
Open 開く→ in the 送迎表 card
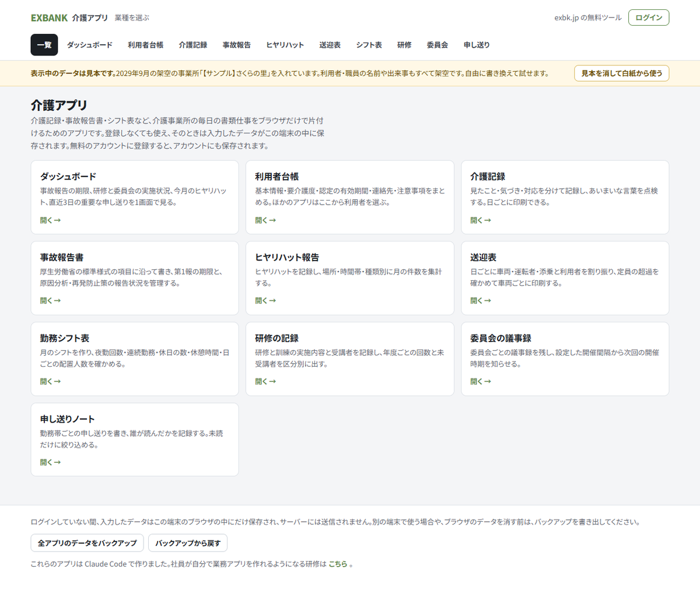pyautogui.click(x=481, y=301)
